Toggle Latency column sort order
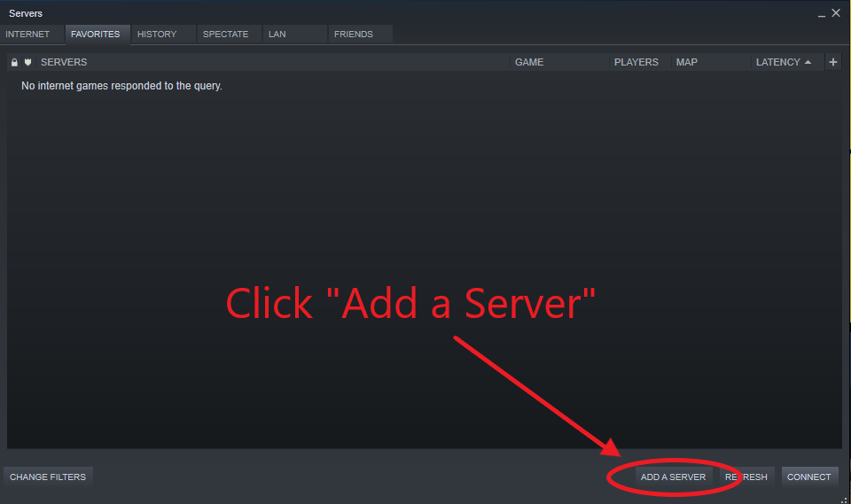The width and height of the screenshot is (851, 504). 787,62
